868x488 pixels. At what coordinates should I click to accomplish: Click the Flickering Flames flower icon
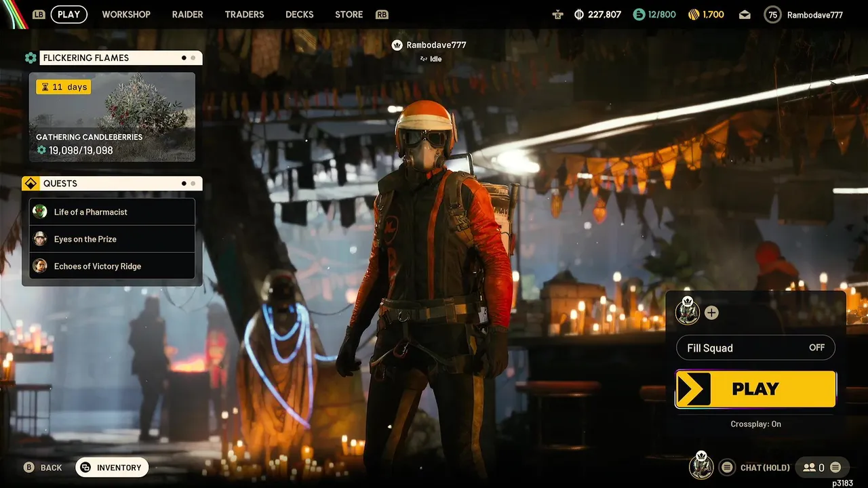coord(31,58)
